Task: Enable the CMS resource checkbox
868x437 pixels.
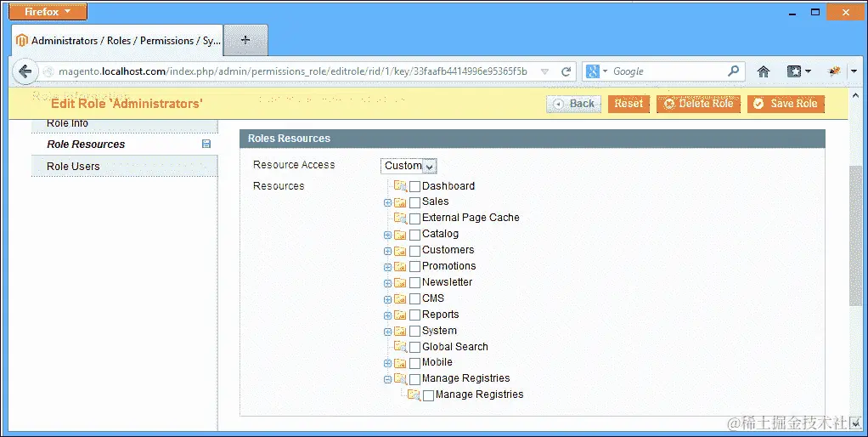Action: [414, 299]
